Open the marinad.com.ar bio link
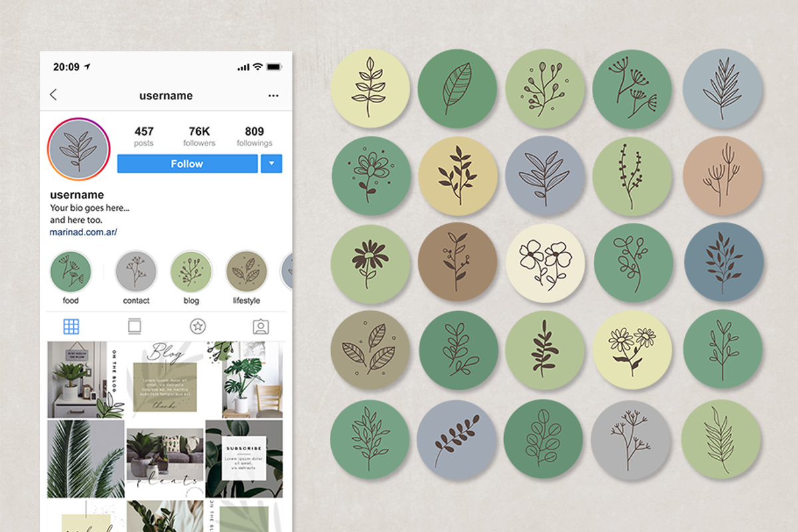Image resolution: width=798 pixels, height=532 pixels. click(x=83, y=233)
